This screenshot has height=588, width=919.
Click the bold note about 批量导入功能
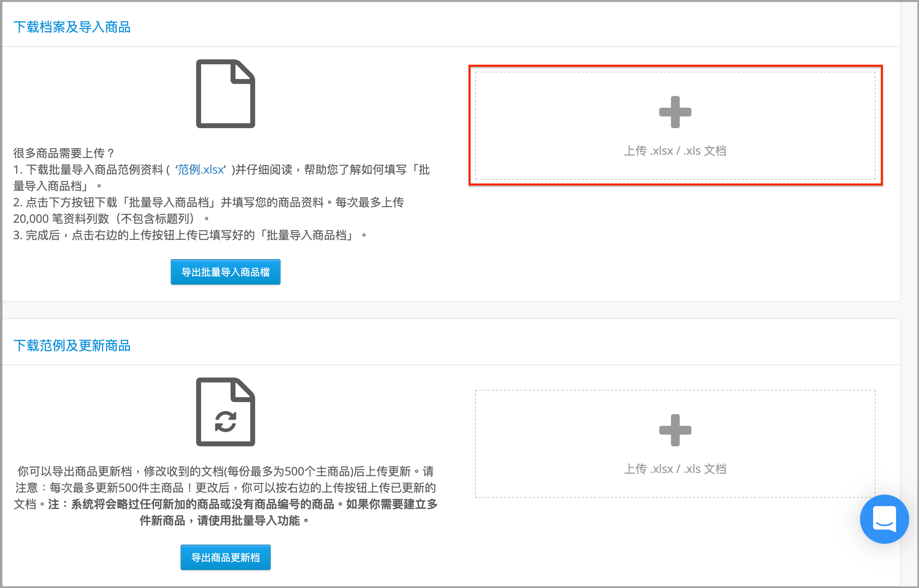tap(243, 512)
